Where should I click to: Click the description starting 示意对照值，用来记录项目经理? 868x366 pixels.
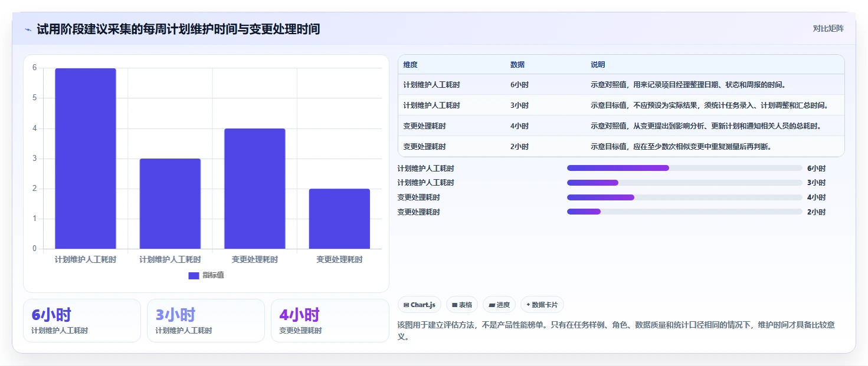coord(688,85)
